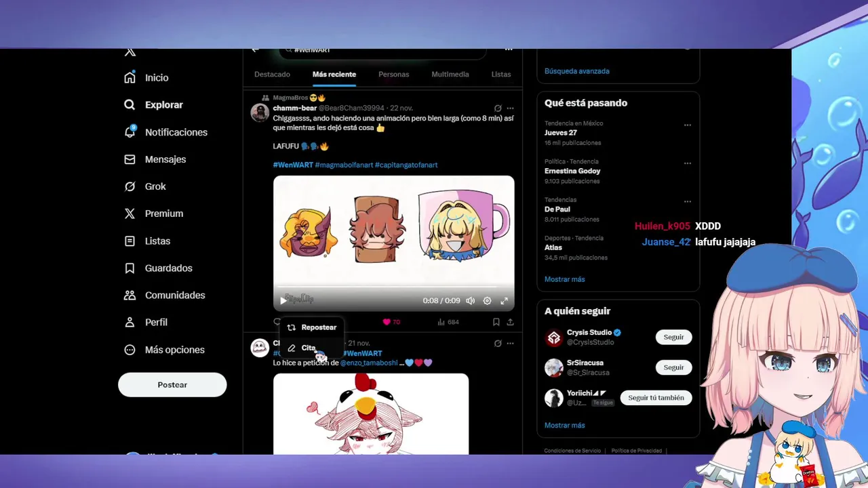Switch to Personas tab
Viewport: 868px width, 488px height.
coord(393,75)
